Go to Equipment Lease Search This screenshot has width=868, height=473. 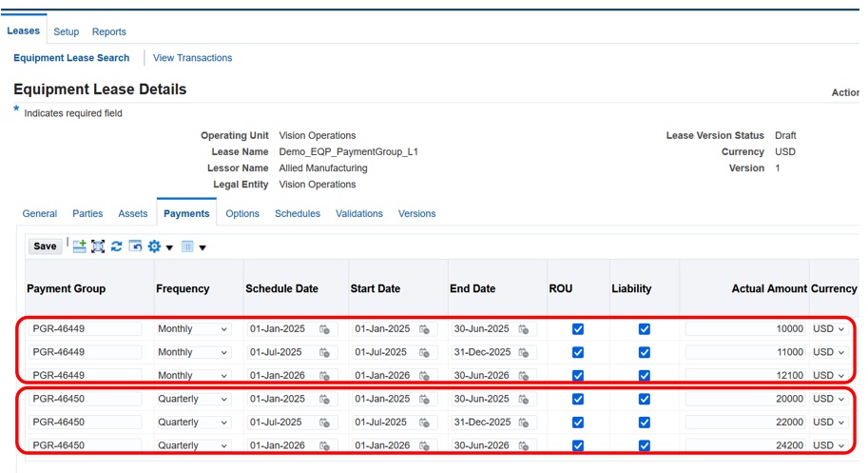[x=71, y=58]
